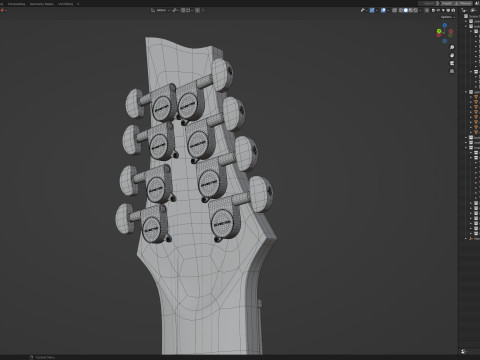Switch to wireframe viewport shading
The width and height of the screenshot is (480, 360).
[x=401, y=10]
